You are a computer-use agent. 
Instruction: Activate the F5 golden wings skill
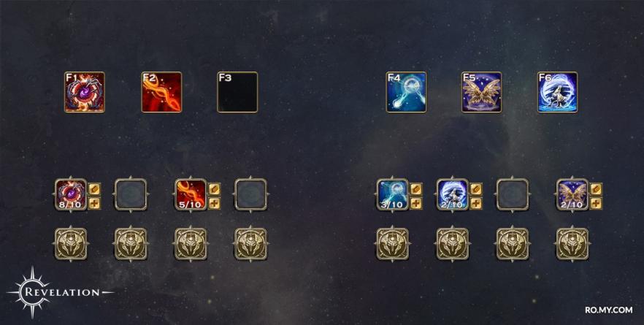click(x=482, y=92)
